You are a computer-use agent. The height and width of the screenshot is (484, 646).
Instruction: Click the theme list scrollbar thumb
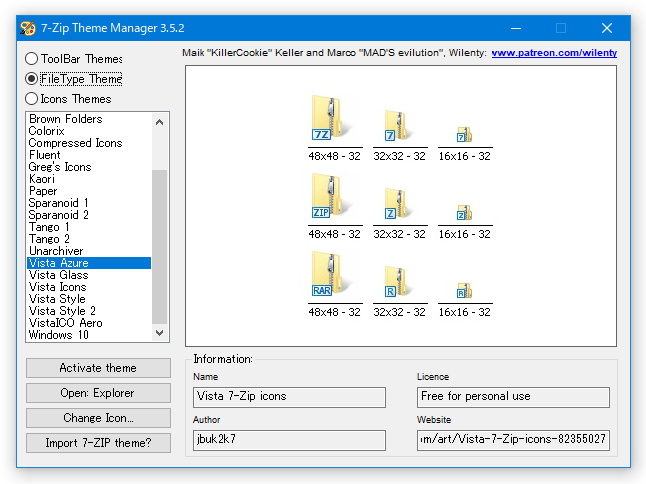click(160, 247)
